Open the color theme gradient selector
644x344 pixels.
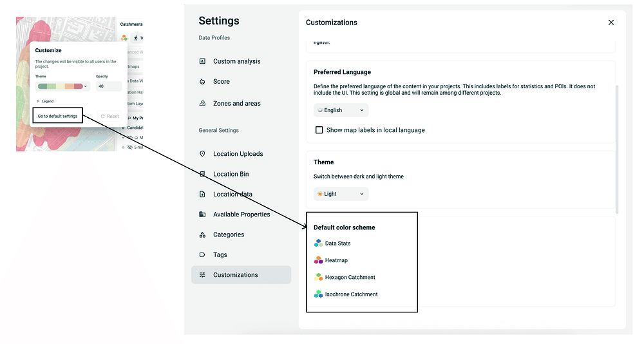(63, 86)
